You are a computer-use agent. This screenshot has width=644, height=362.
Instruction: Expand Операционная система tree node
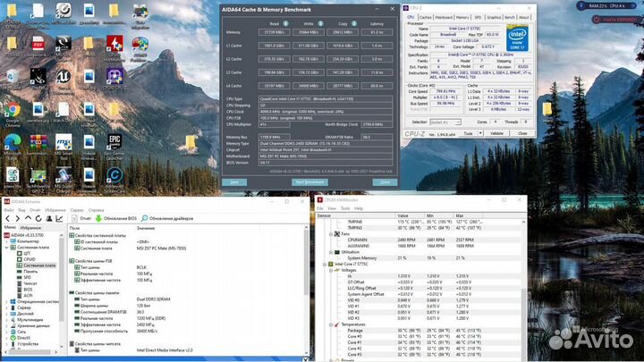[6, 302]
